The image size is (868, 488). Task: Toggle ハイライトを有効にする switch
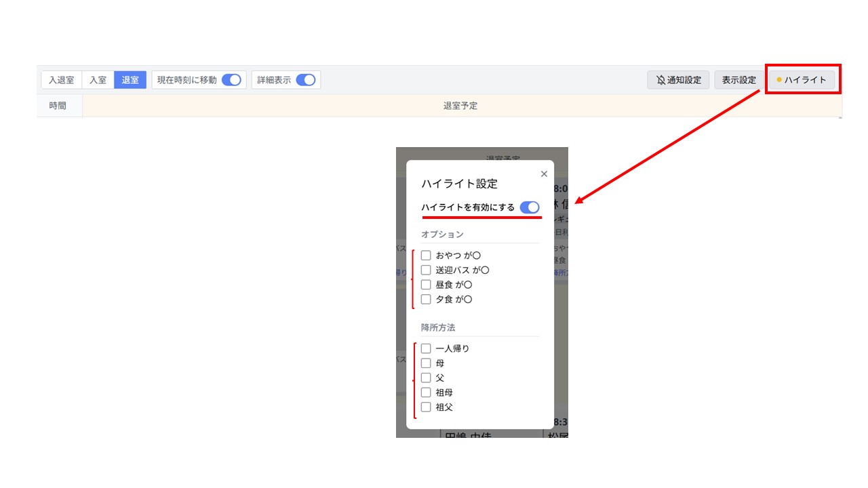(530, 207)
